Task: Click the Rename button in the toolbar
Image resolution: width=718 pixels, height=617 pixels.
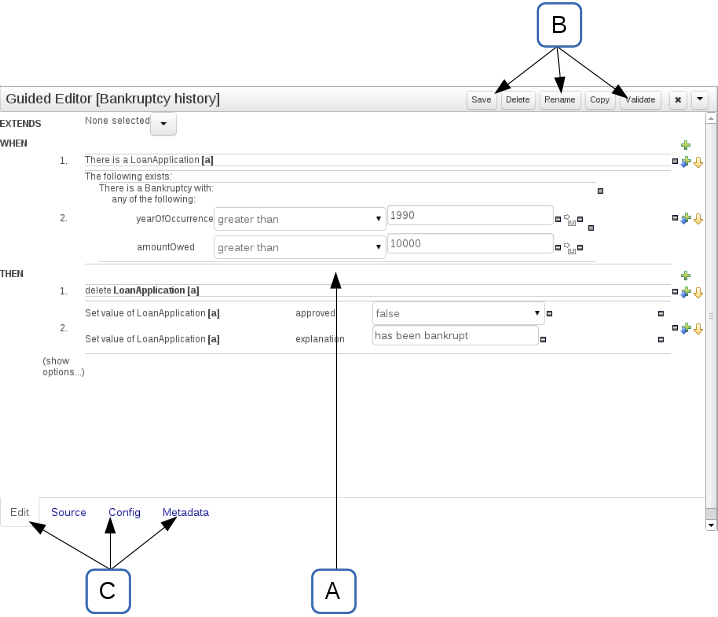Action: (x=560, y=100)
